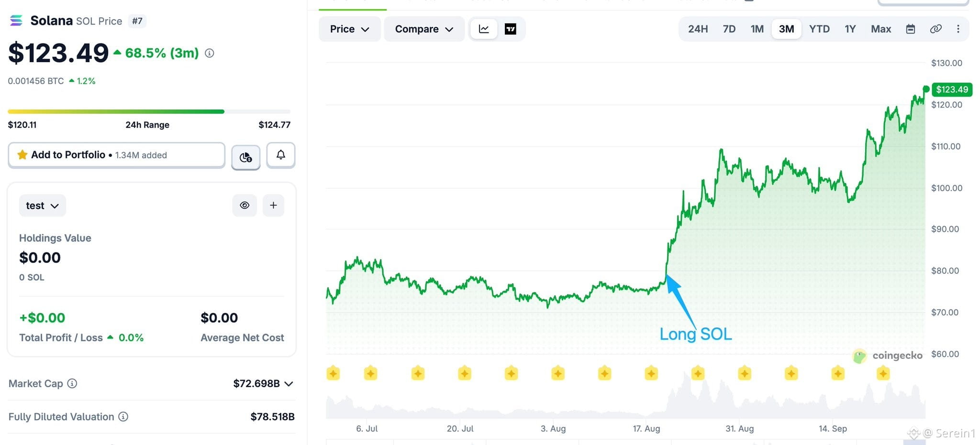
Task: Click the portfolio pie chart icon
Action: 246,157
